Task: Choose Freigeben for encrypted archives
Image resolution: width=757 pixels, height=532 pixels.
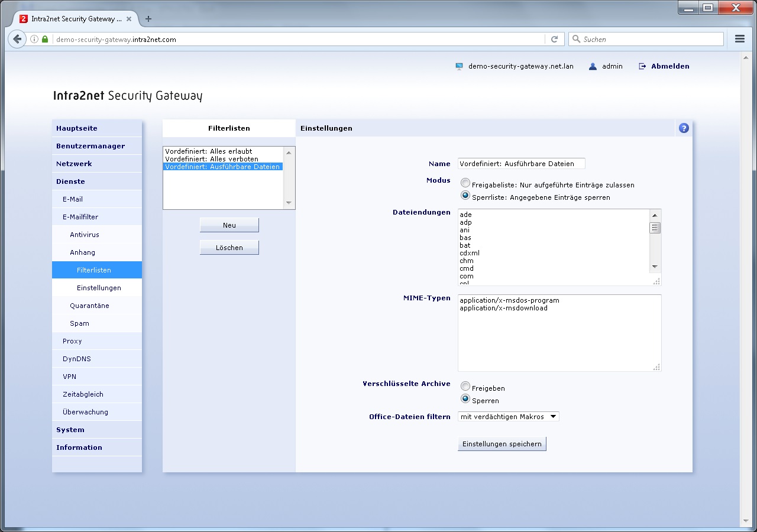Action: (465, 387)
